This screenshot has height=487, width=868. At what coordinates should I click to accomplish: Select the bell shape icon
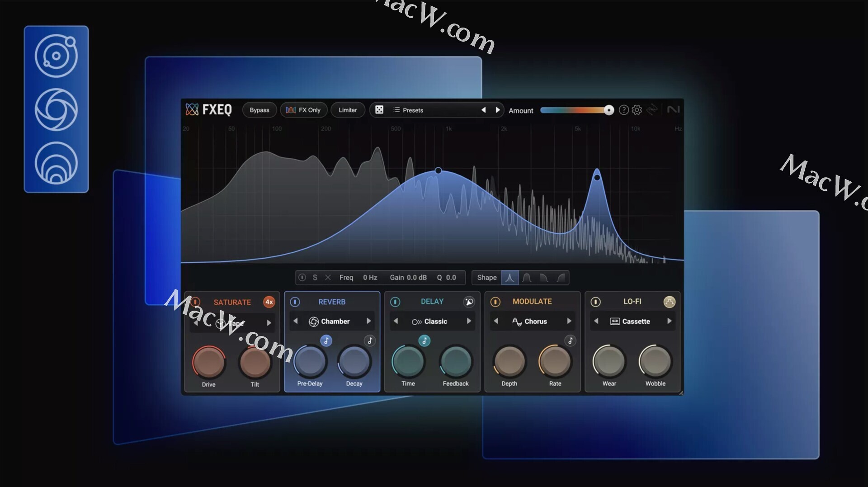click(509, 278)
